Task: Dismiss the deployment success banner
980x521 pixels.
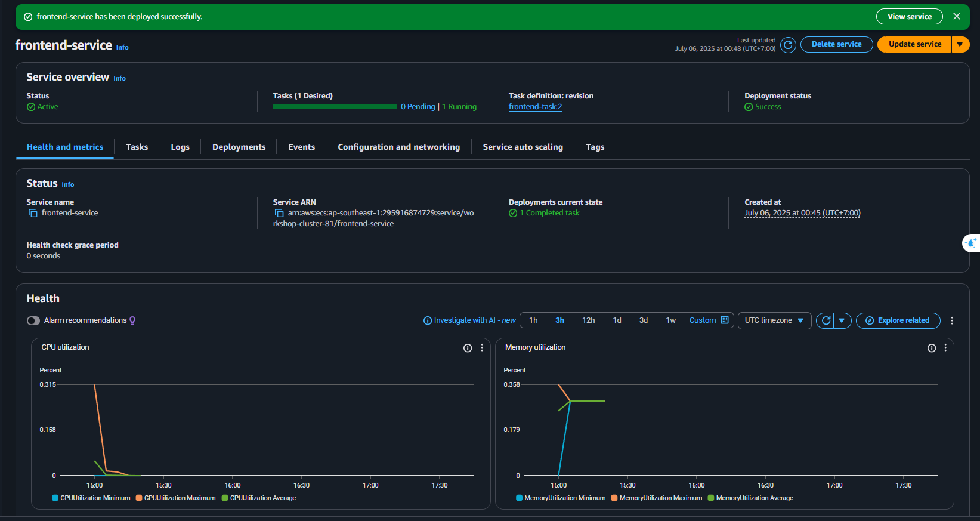Action: coord(957,16)
